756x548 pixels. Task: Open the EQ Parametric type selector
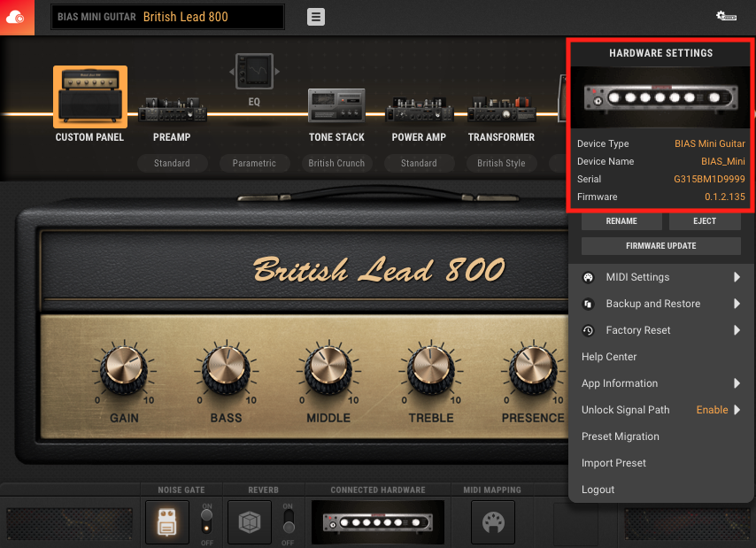click(x=254, y=164)
